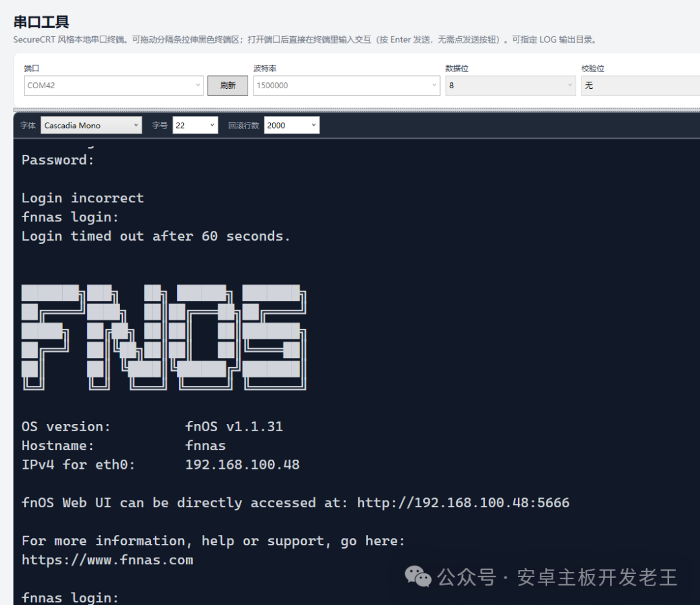Screen dimensions: 700x605
Task: Click the "fnOS v1.1.31" version value
Action: point(234,427)
